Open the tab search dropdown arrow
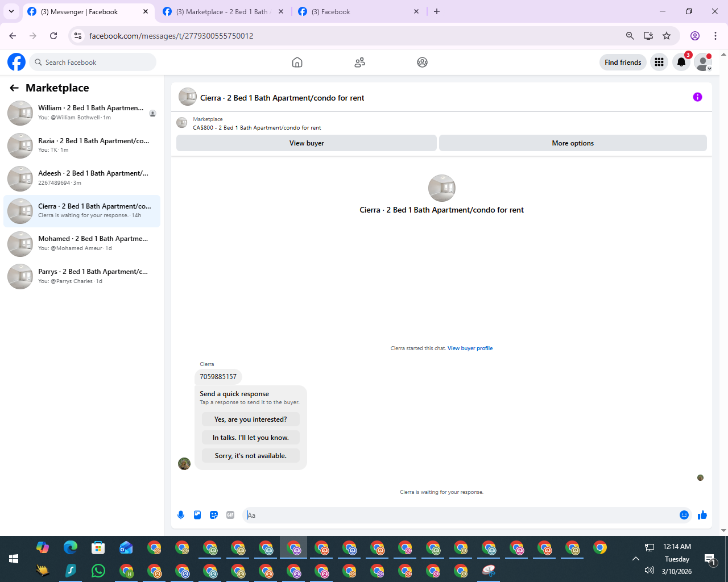This screenshot has width=728, height=582. 11,11
